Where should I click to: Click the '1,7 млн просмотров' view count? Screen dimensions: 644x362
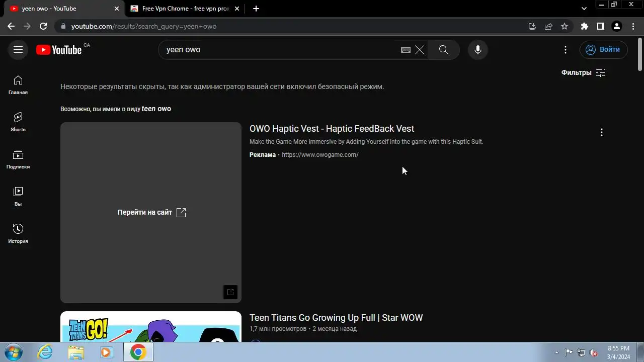click(278, 329)
